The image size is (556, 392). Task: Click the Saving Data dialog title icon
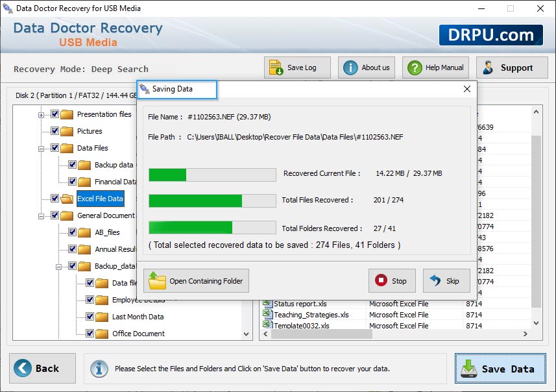[x=144, y=89]
